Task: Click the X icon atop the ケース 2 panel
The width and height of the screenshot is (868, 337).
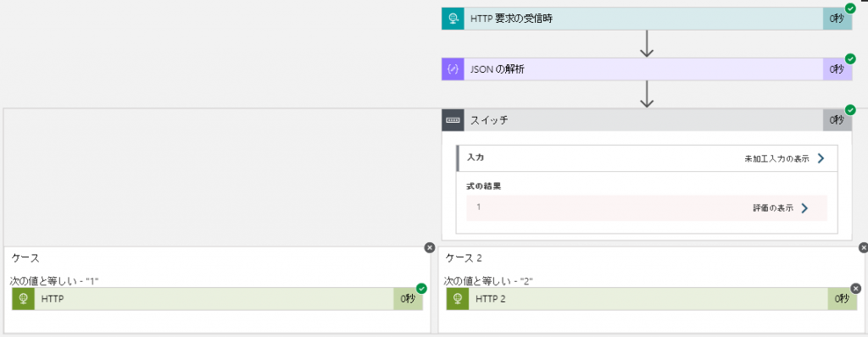Action: point(863,247)
